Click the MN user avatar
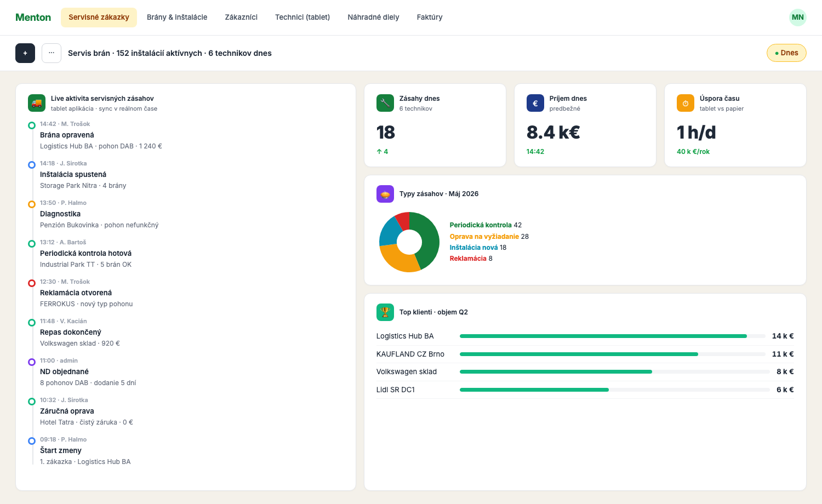The image size is (822, 504). (798, 18)
